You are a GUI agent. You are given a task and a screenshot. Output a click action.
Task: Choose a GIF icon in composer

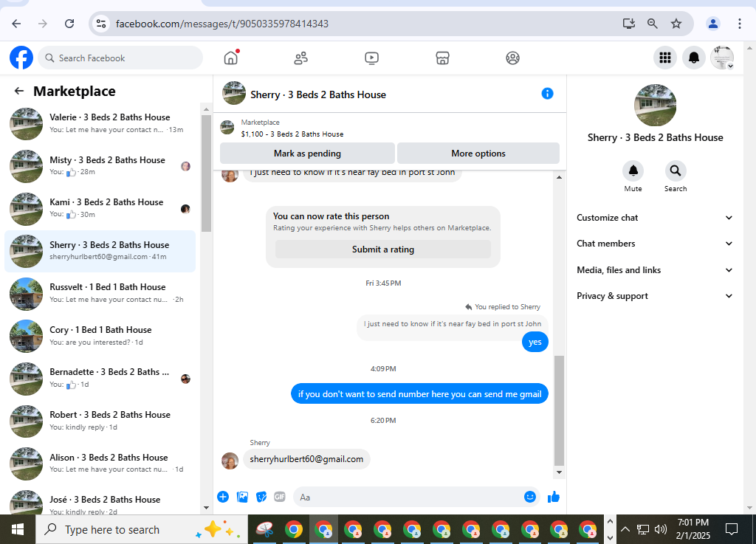click(x=280, y=497)
